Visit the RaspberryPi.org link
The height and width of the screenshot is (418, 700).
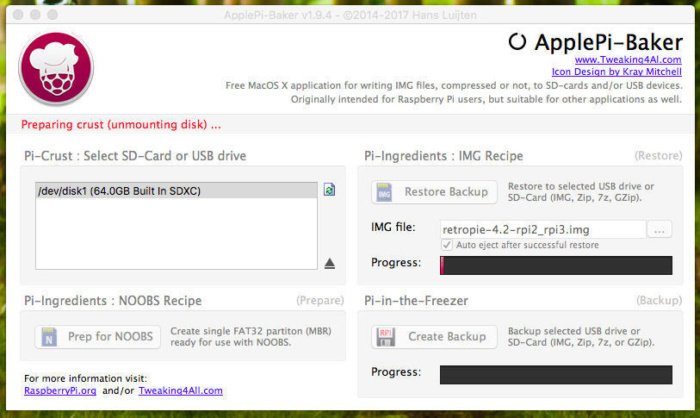[x=60, y=390]
